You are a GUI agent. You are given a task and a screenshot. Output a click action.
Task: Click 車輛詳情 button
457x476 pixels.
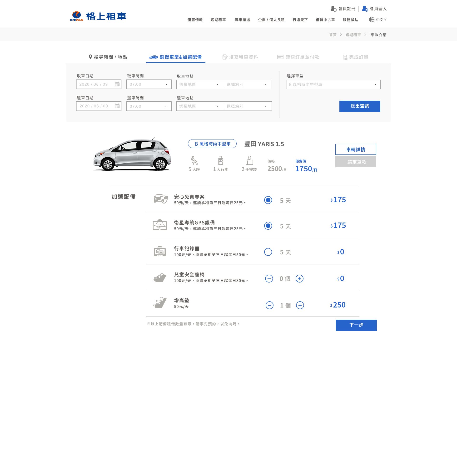click(x=356, y=149)
